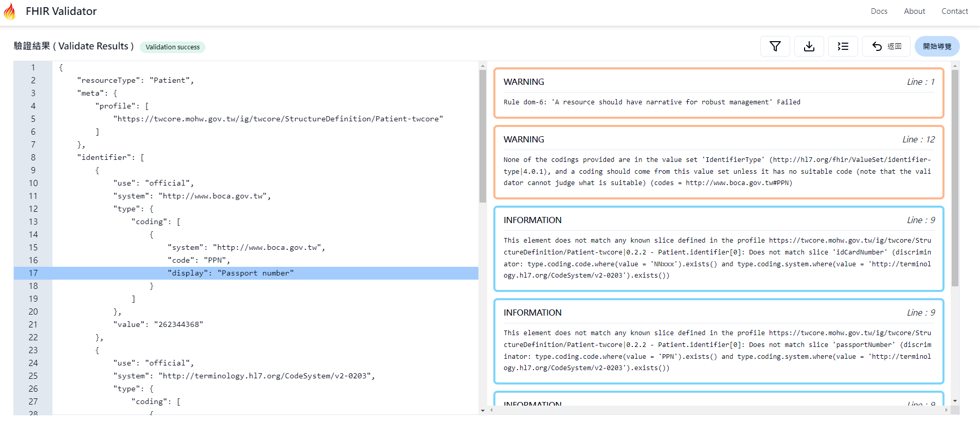Viewport: 980px width, 421px height.
Task: Open the Contact menu link
Action: pos(954,11)
